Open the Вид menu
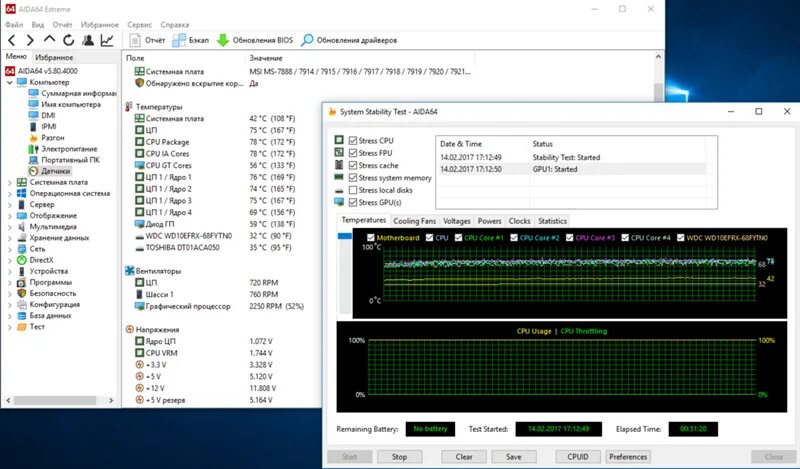800x469 pixels. [x=38, y=24]
